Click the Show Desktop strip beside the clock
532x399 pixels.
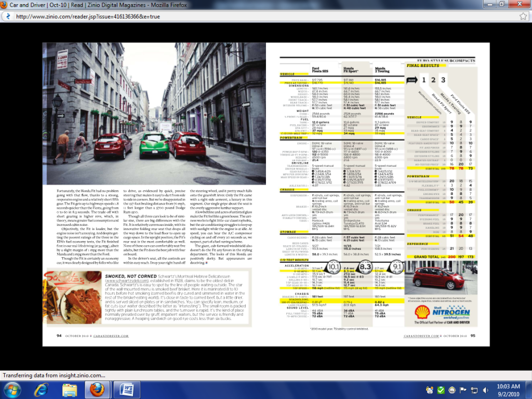528,390
